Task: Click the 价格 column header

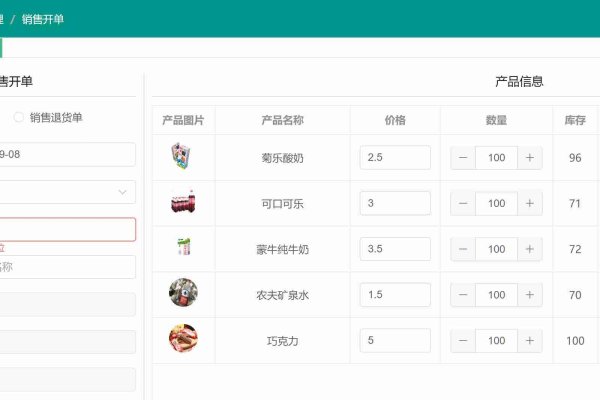Action: point(395,120)
